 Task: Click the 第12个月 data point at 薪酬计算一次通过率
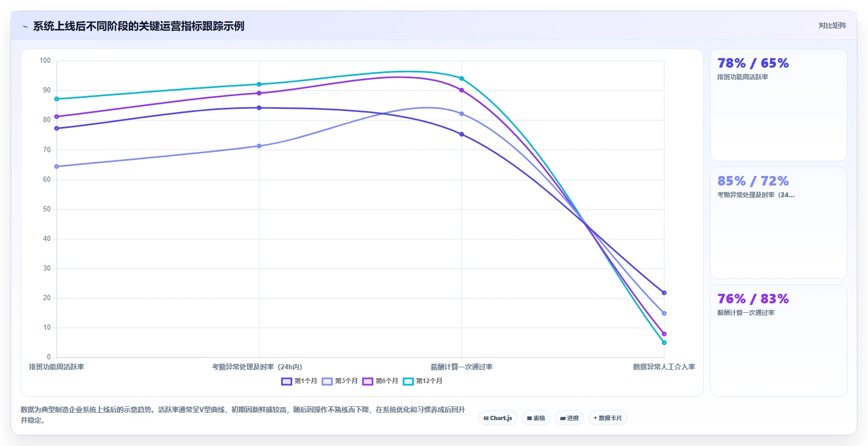point(461,79)
